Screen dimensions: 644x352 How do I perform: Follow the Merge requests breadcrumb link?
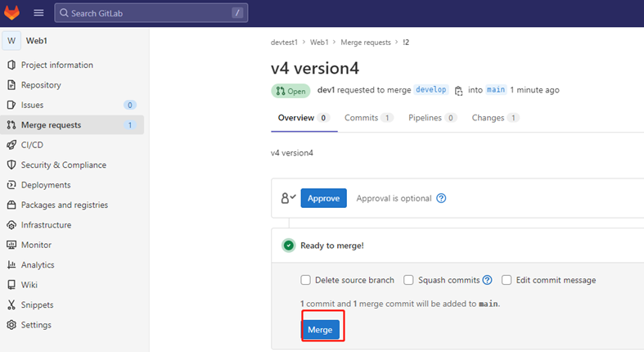tap(366, 43)
